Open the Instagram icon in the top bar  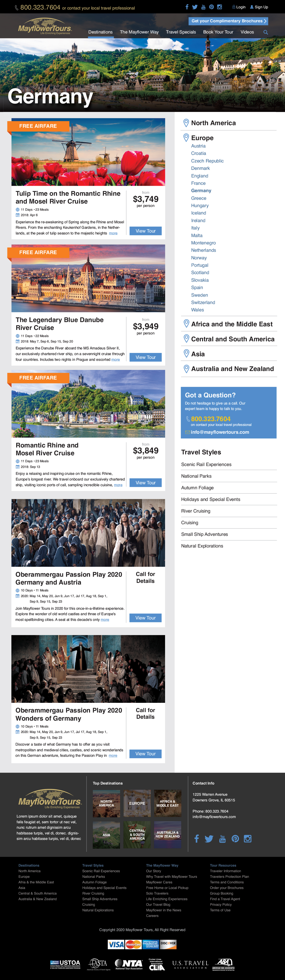[x=219, y=7]
